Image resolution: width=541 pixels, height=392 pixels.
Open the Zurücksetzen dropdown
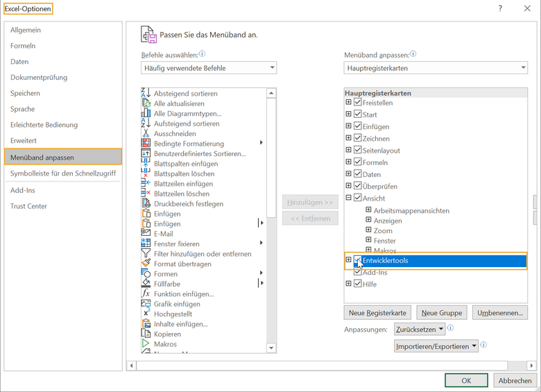pyautogui.click(x=420, y=329)
